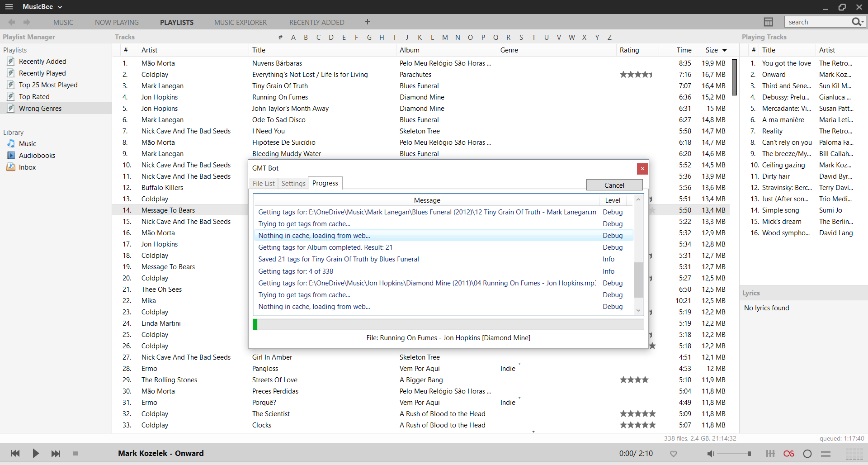Select the Progress tab in GMT Bot
Screen dimensions: 868x465
click(x=325, y=183)
